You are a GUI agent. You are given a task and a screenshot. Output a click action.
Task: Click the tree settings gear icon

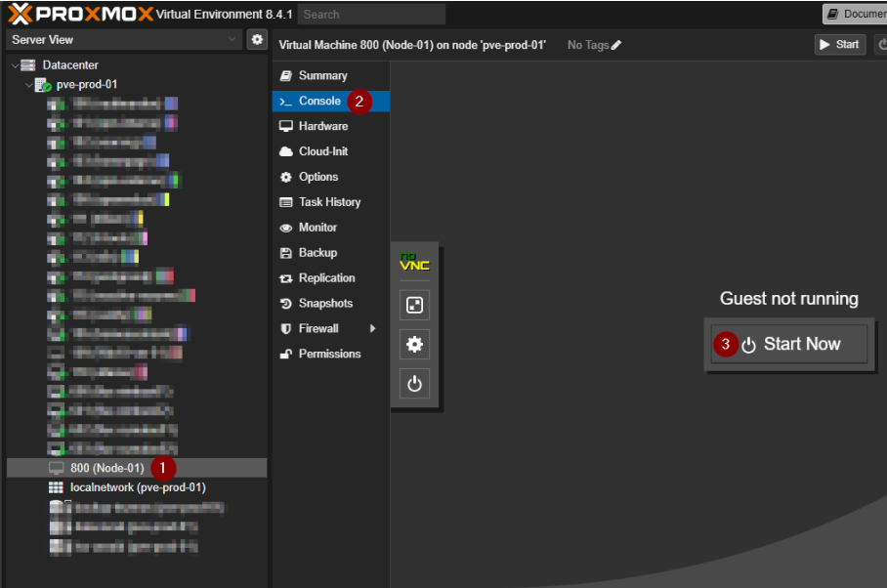coord(257,40)
